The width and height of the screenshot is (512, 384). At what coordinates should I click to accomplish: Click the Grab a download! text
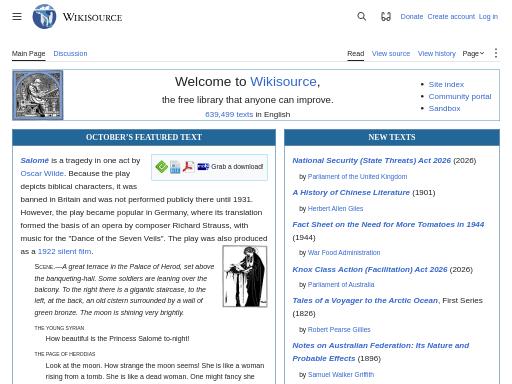(x=237, y=167)
